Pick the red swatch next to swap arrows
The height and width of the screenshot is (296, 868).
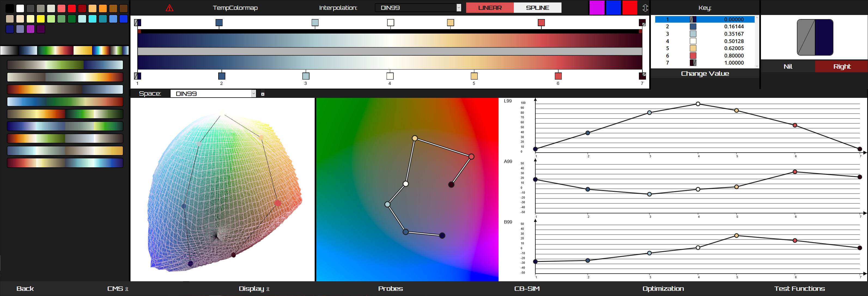[x=630, y=8]
